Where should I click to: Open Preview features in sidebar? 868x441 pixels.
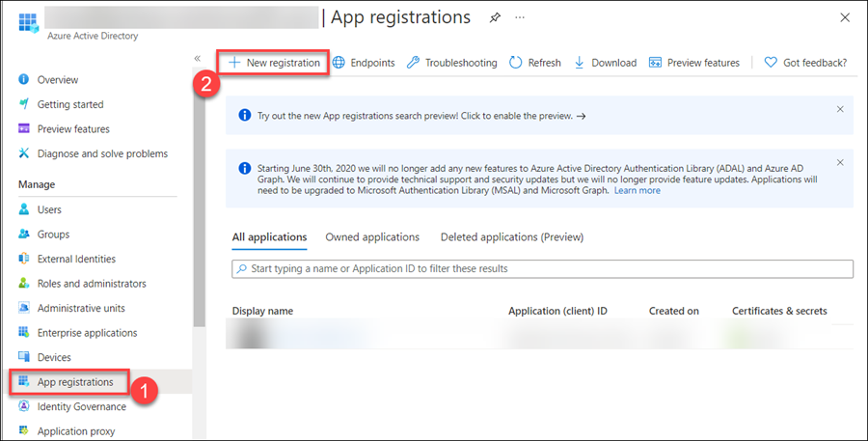tap(73, 129)
